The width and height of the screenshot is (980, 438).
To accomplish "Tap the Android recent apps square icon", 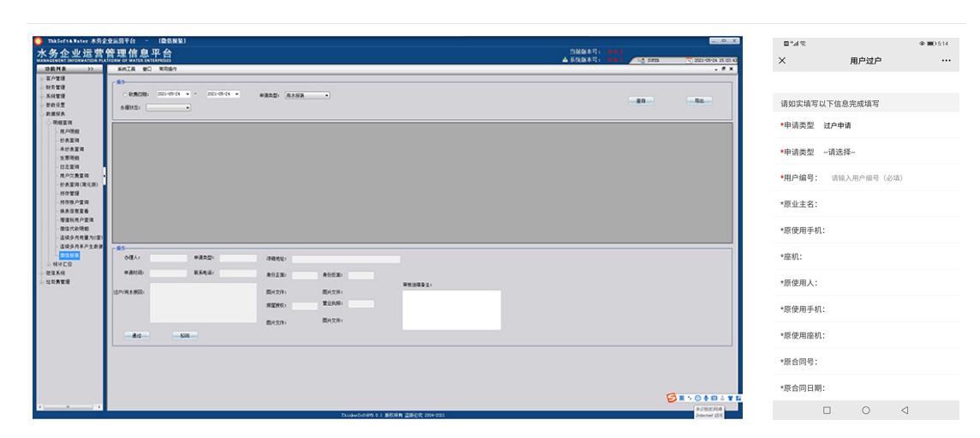I will [827, 410].
